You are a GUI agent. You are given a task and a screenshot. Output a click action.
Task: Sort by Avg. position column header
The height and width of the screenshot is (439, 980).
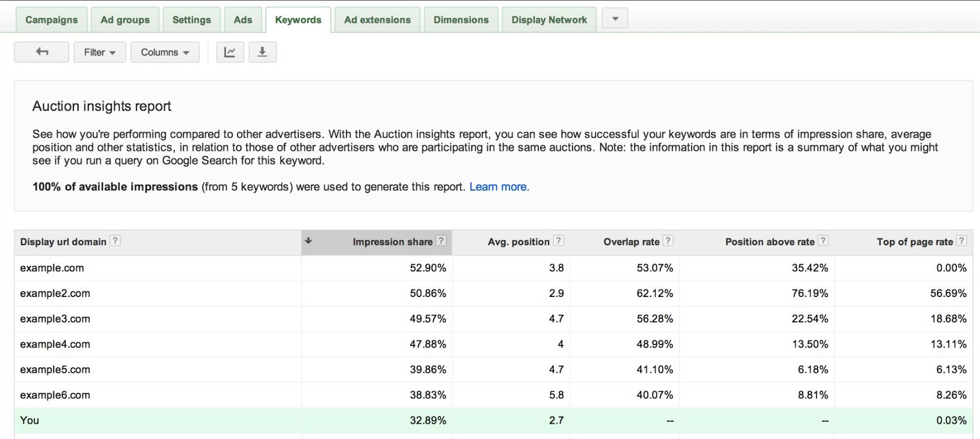[518, 242]
